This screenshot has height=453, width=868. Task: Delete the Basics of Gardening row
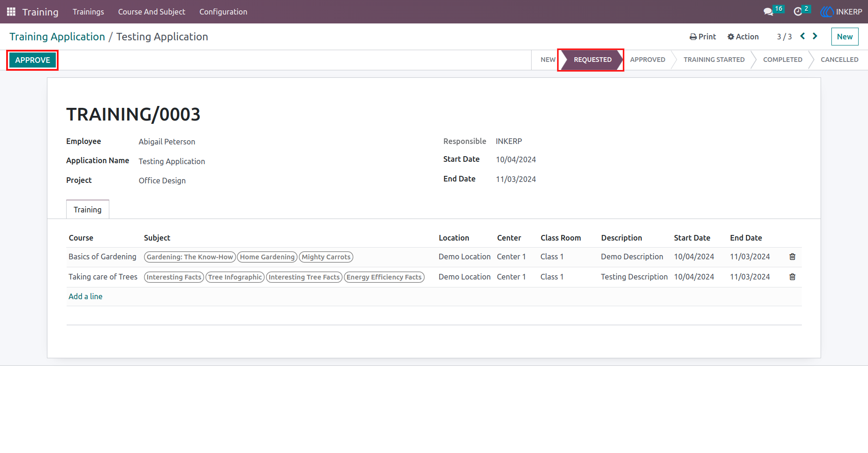(792, 257)
